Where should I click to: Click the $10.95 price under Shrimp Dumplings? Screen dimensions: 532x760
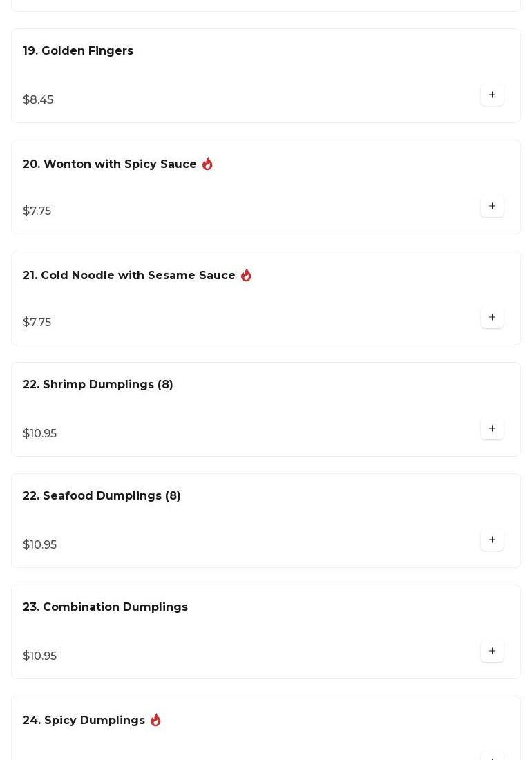point(40,434)
